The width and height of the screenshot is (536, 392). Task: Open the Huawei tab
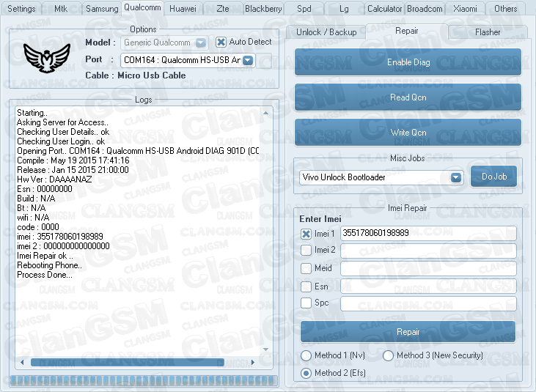pos(183,9)
